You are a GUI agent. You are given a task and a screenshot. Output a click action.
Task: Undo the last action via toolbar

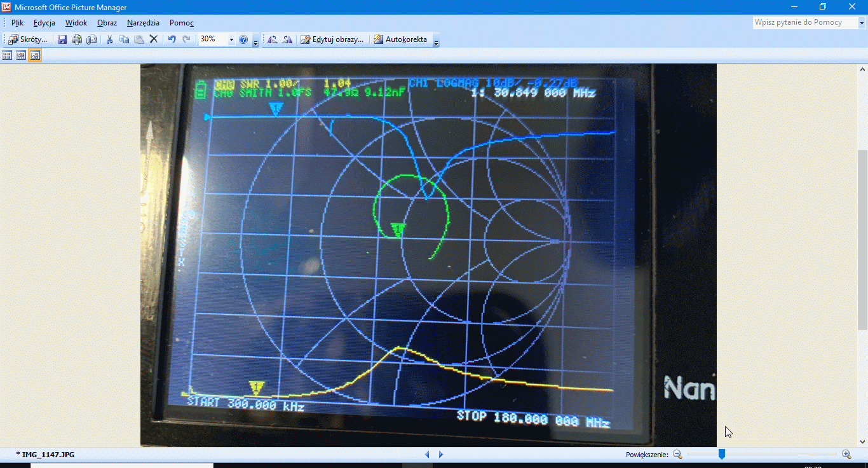click(x=172, y=39)
